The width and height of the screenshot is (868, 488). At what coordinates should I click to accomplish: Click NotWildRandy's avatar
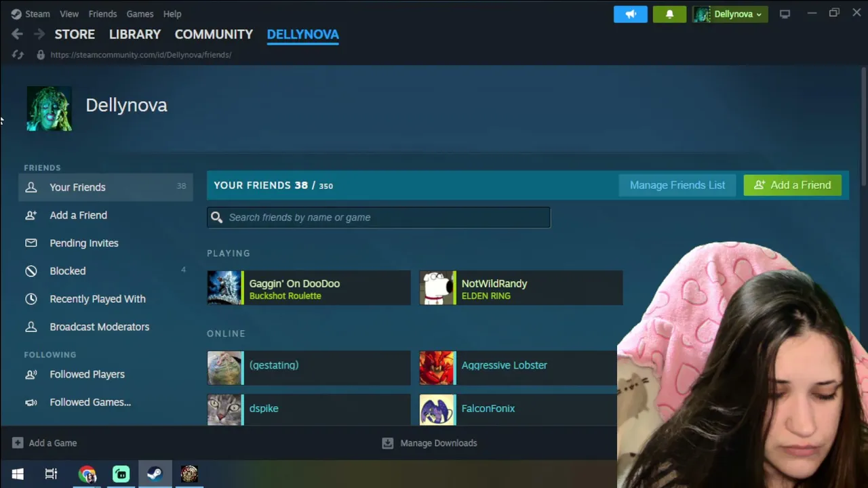coord(437,287)
